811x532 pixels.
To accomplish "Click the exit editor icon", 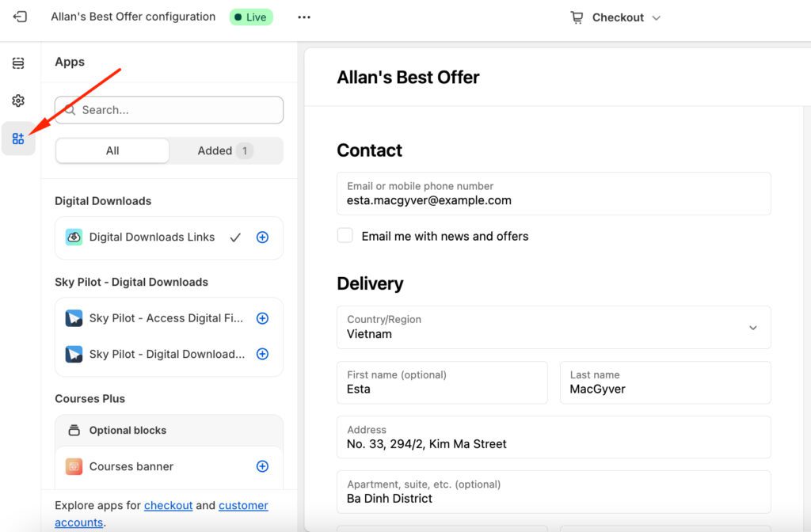I will tap(20, 17).
